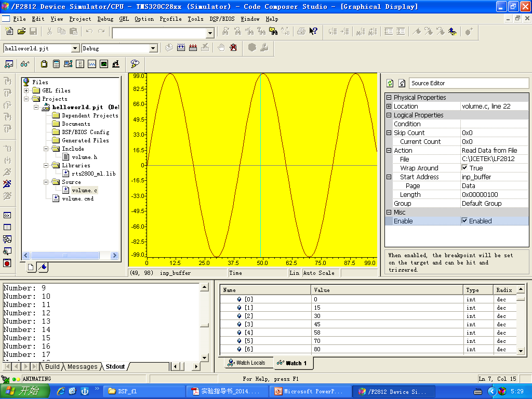The image size is (532, 399).
Task: Switch to the Messages output tab
Action: pos(83,367)
